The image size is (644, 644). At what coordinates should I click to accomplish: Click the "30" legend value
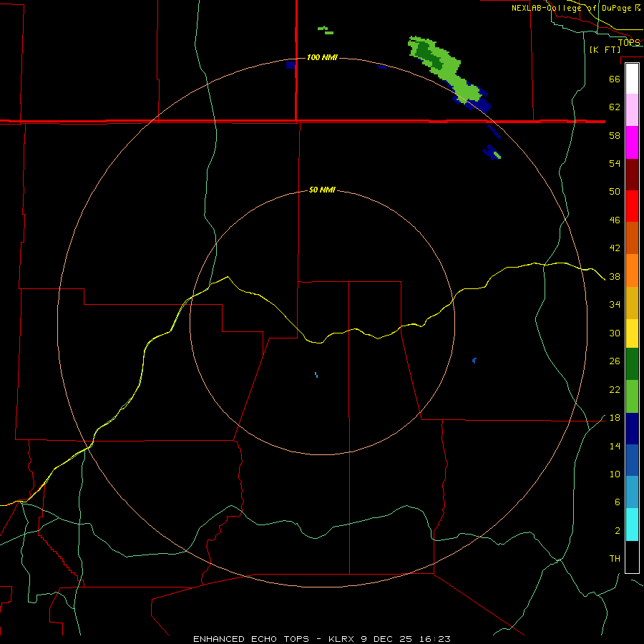(x=615, y=333)
